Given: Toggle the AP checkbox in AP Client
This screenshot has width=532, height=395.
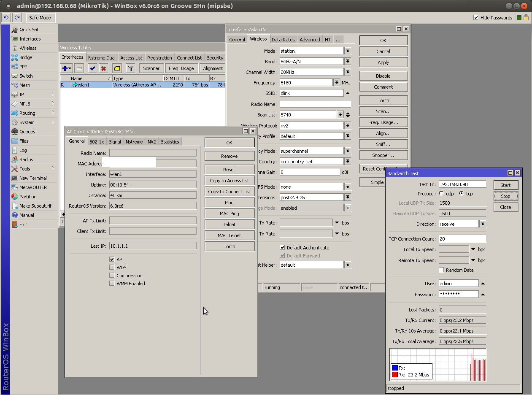Looking at the screenshot, I should point(112,260).
